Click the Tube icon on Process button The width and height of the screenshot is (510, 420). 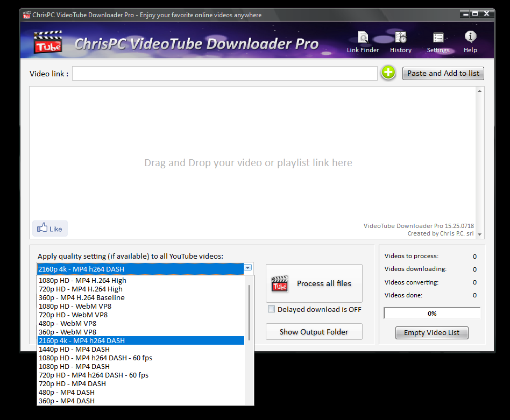pos(279,283)
